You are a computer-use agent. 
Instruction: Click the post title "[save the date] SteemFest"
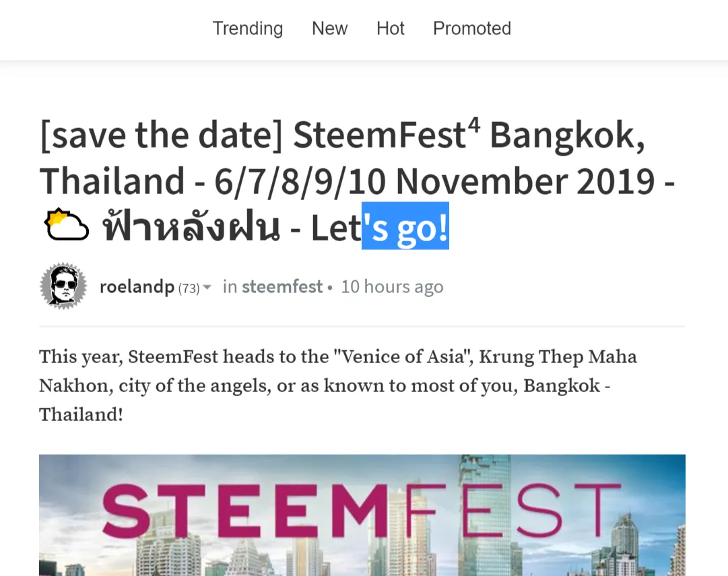pyautogui.click(x=253, y=135)
